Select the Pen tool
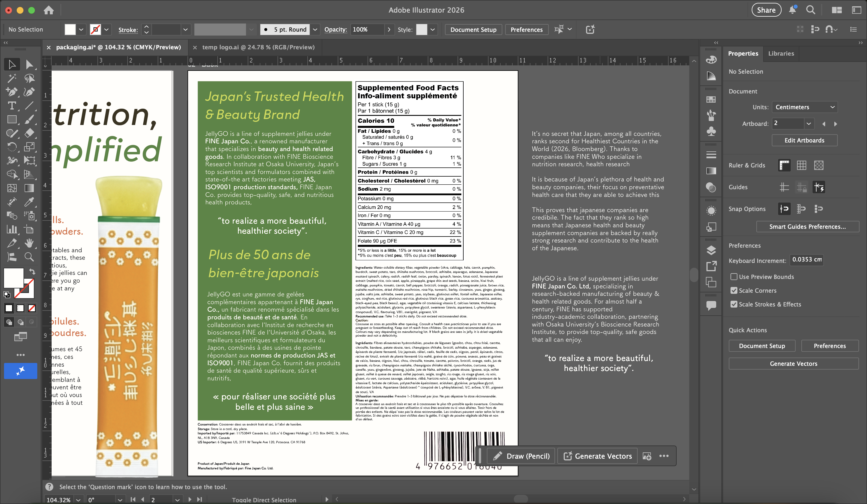 click(12, 92)
